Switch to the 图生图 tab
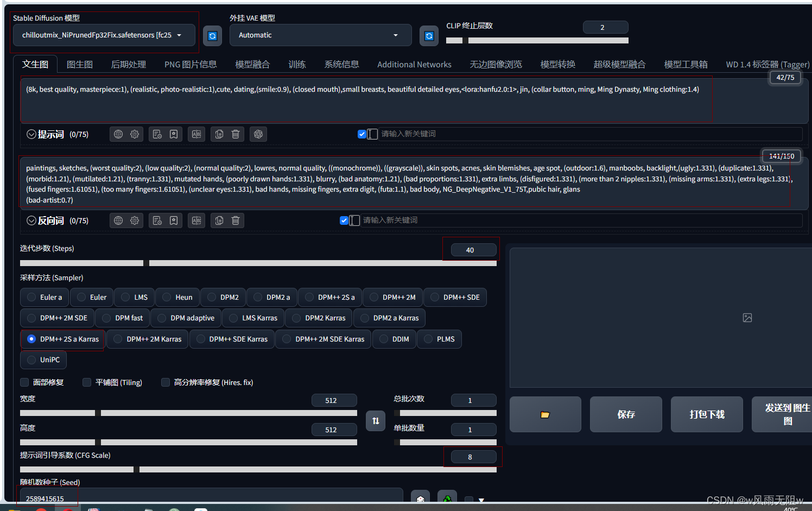The height and width of the screenshot is (511, 812). click(80, 64)
